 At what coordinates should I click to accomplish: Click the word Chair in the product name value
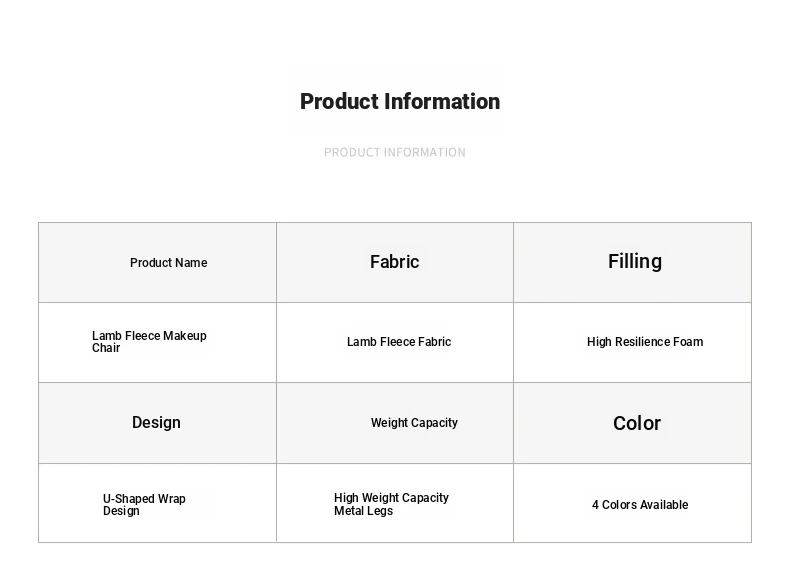click(x=106, y=348)
